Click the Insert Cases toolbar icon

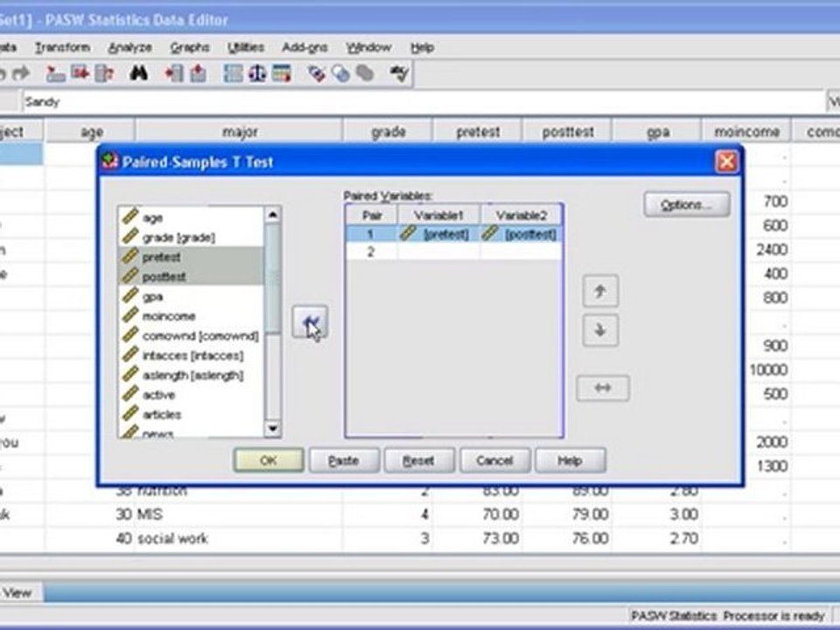[174, 73]
